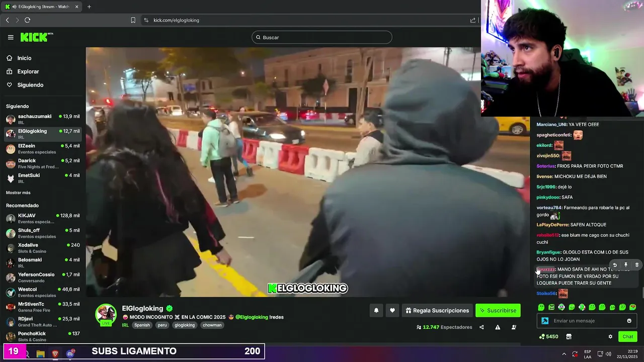Toggle notification bell for ElGlogloking
Image resolution: width=644 pixels, height=362 pixels.
click(x=376, y=311)
